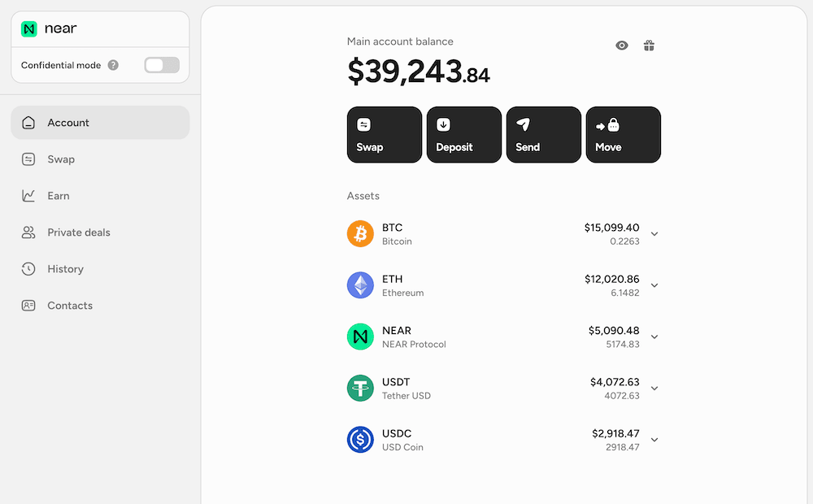The width and height of the screenshot is (813, 504).
Task: Go to Private deals in the sidebar
Action: (x=78, y=232)
